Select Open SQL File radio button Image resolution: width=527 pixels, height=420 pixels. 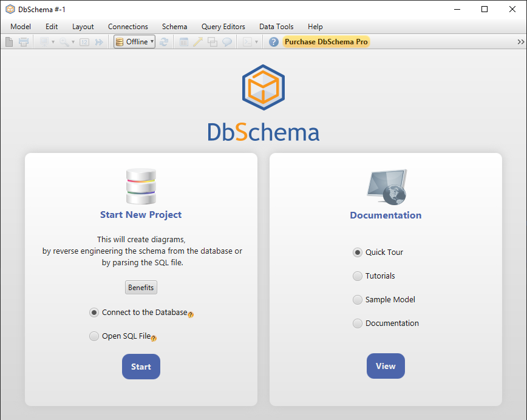coord(94,336)
